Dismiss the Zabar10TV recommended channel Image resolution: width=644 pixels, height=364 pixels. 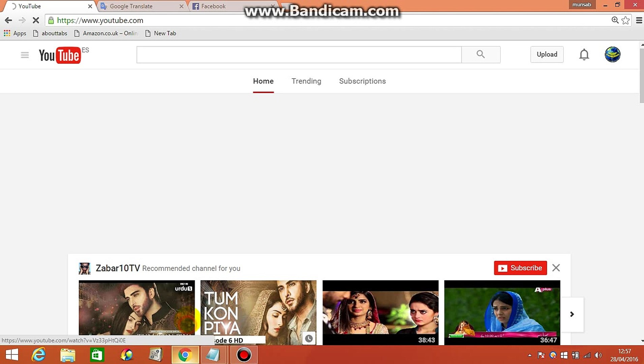(x=556, y=268)
